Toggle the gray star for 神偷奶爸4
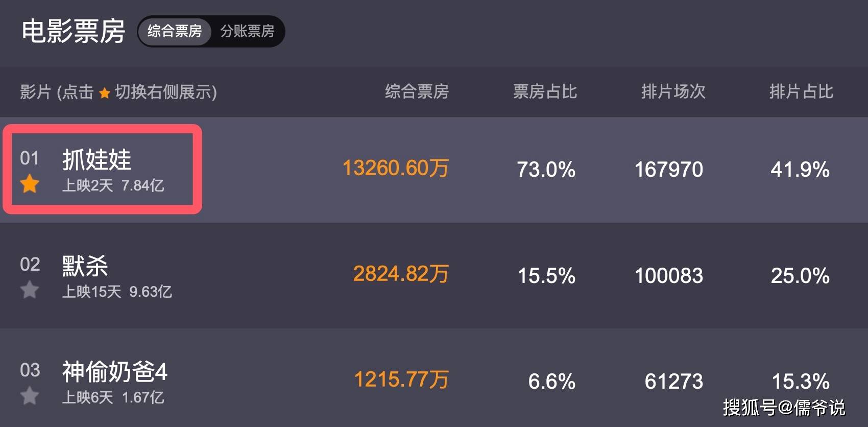This screenshot has width=868, height=427. tap(30, 395)
